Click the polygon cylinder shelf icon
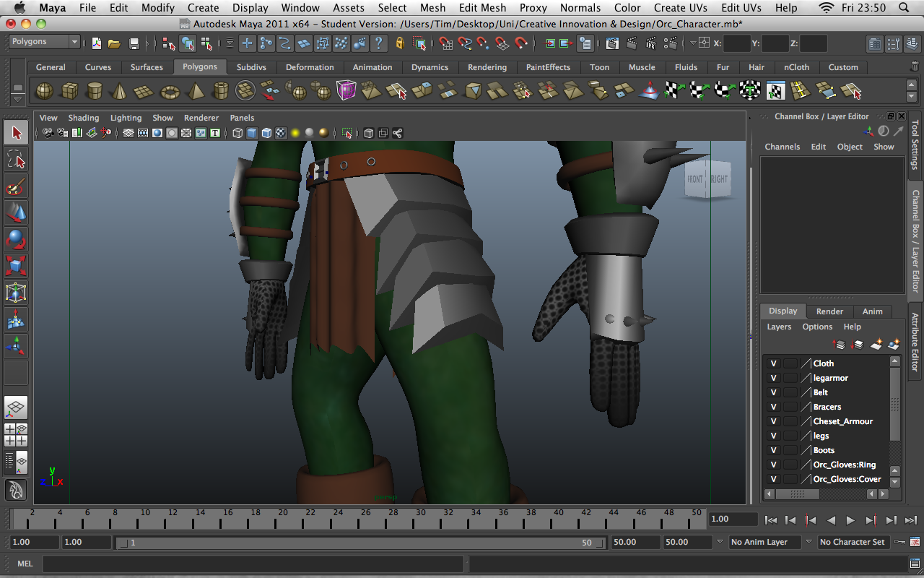The height and width of the screenshot is (578, 924). click(95, 91)
